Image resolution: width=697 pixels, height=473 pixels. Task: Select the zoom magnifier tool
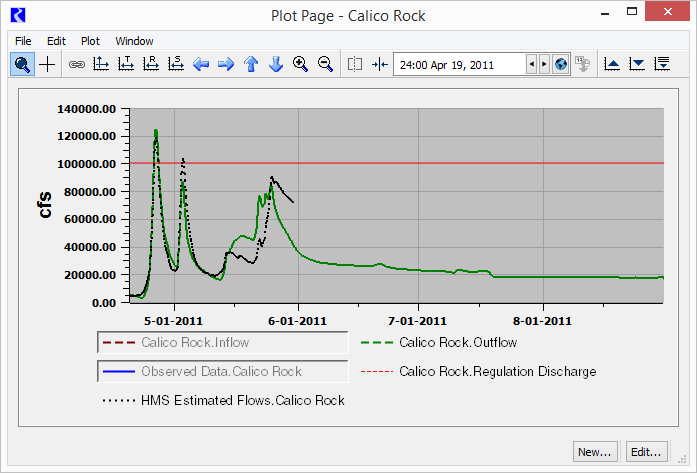22,64
